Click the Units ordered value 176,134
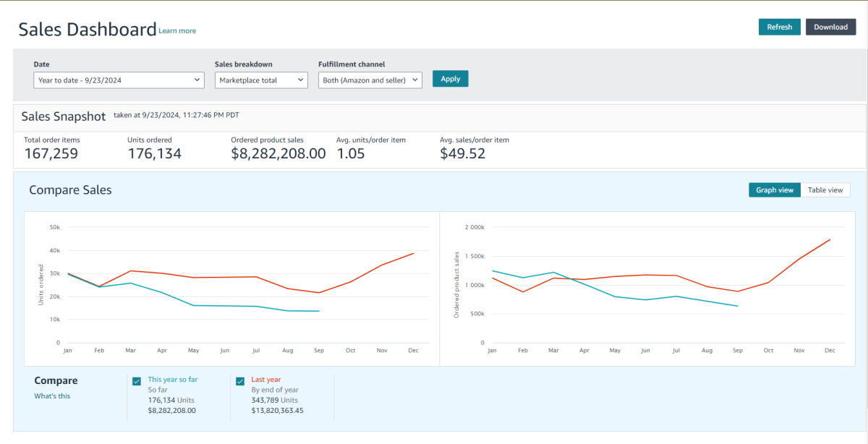This screenshot has width=868, height=444. coord(154,153)
